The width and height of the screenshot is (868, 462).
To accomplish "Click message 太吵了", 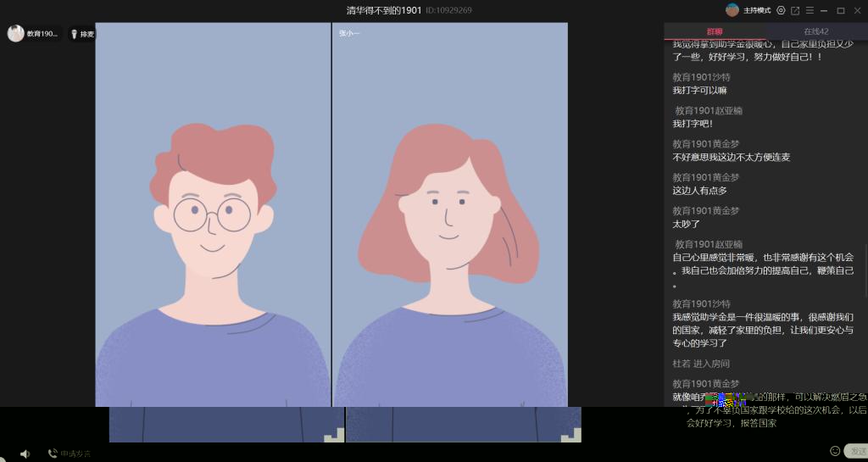I will coord(687,224).
